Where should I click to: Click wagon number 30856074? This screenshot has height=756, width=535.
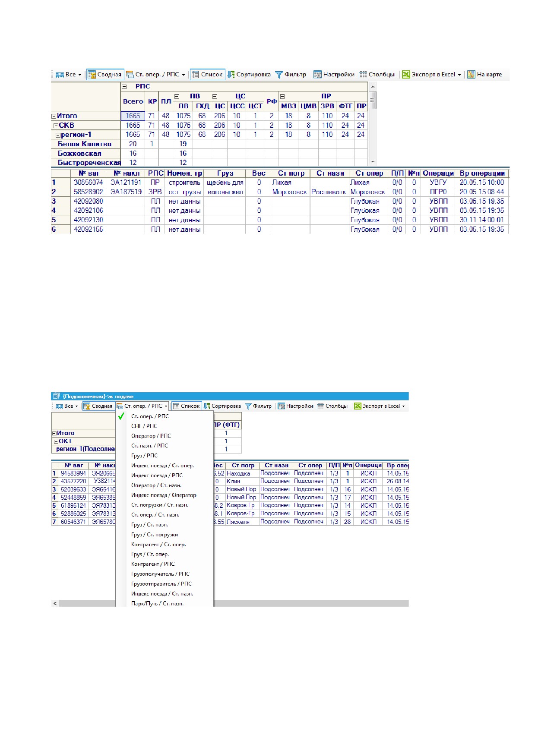(x=89, y=183)
